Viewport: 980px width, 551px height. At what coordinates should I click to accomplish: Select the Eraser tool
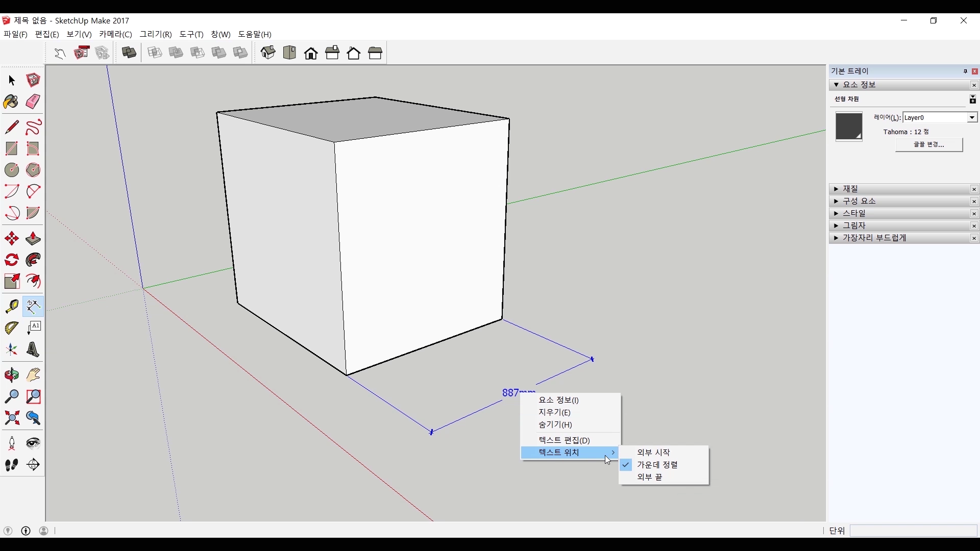33,102
